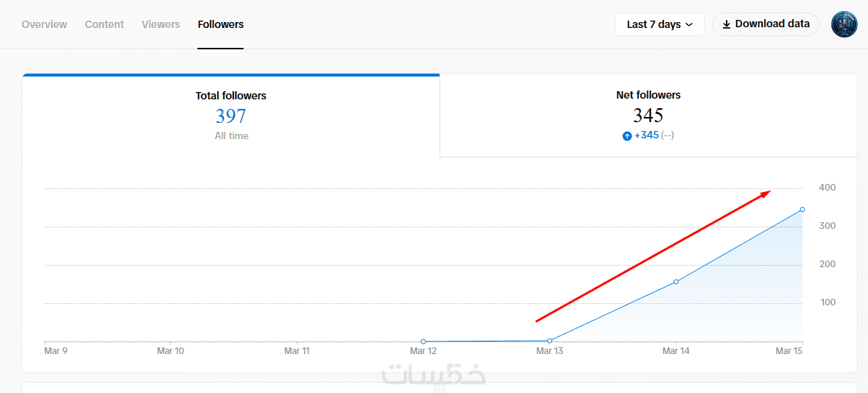This screenshot has width=868, height=393.
Task: Click the Mar 14 data point
Action: point(676,281)
